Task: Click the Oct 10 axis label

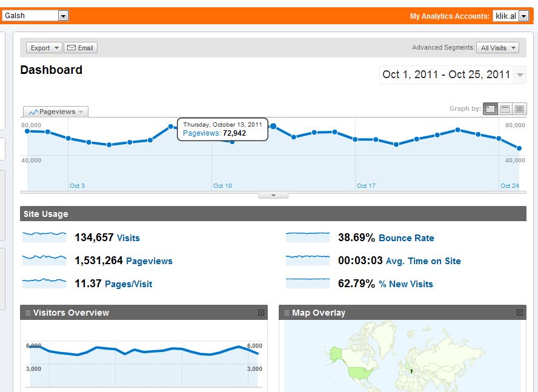Action: click(x=223, y=186)
